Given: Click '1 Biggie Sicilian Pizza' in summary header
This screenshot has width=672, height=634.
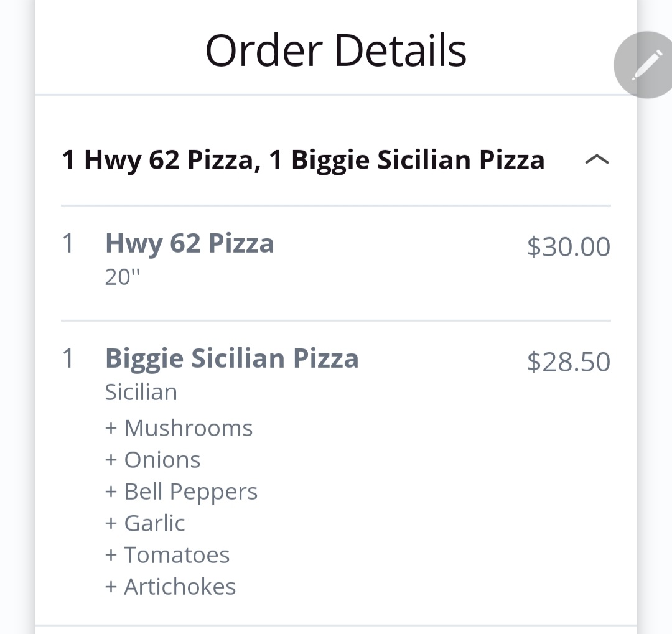Looking at the screenshot, I should tap(407, 160).
